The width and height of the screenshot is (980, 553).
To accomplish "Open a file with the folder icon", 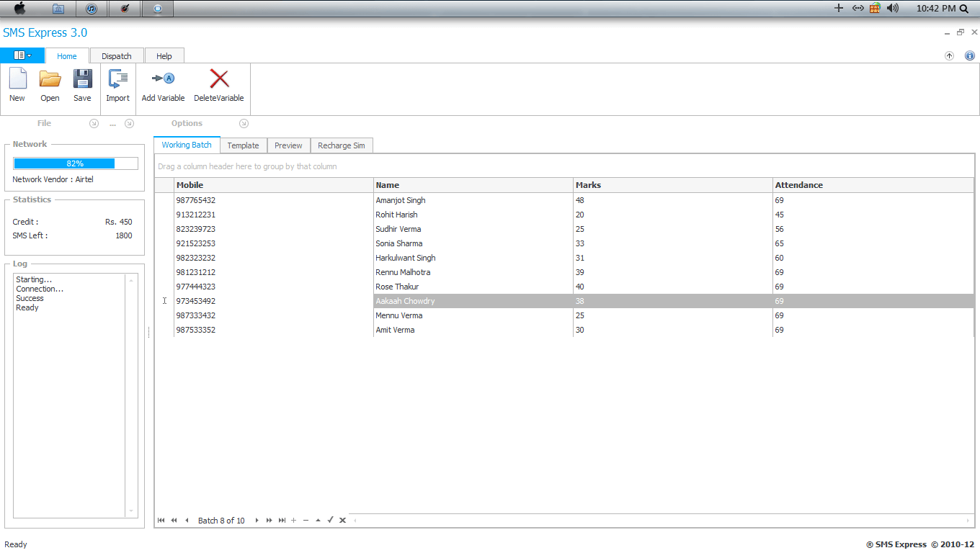I will pos(50,79).
